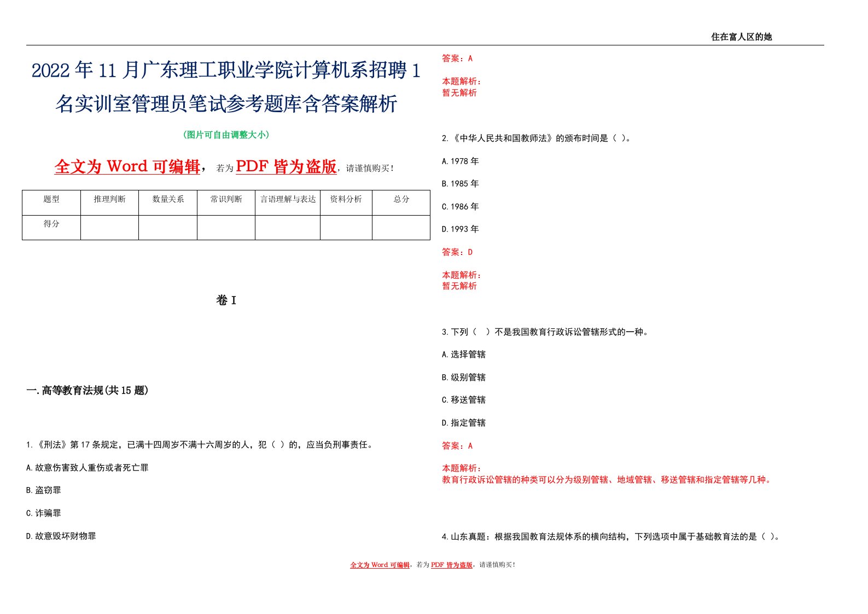
Task: Select option D.1993年
Action: point(461,229)
